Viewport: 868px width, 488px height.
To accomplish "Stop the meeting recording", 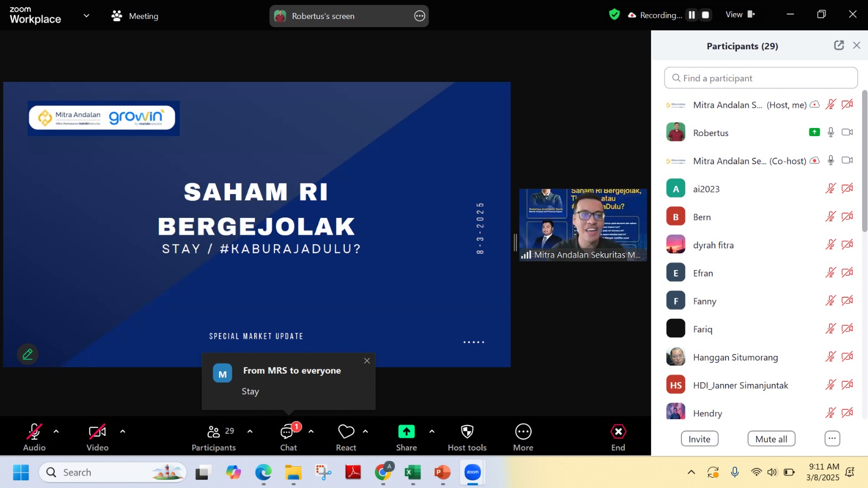I will (706, 15).
